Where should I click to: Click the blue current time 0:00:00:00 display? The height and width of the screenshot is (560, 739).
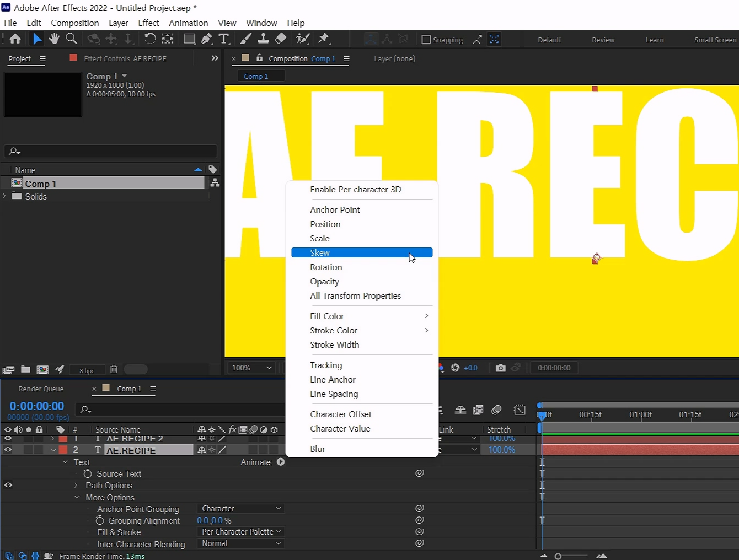[36, 406]
